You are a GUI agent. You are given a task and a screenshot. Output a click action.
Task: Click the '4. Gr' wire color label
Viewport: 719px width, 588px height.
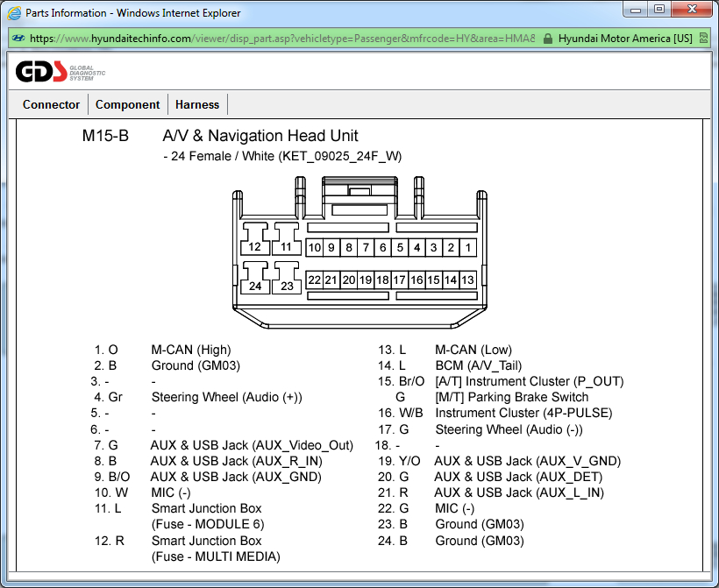109,397
